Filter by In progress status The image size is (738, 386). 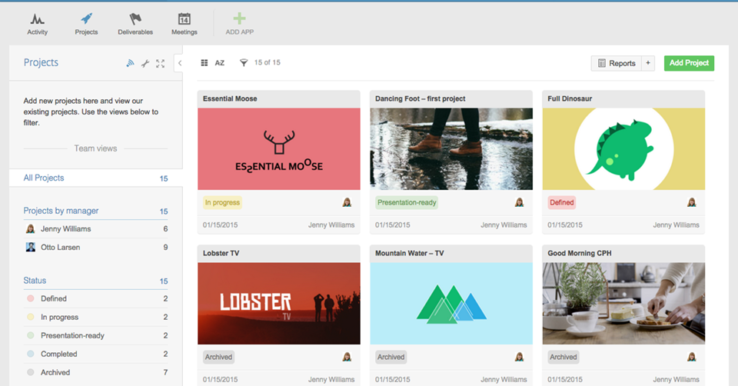(96, 317)
